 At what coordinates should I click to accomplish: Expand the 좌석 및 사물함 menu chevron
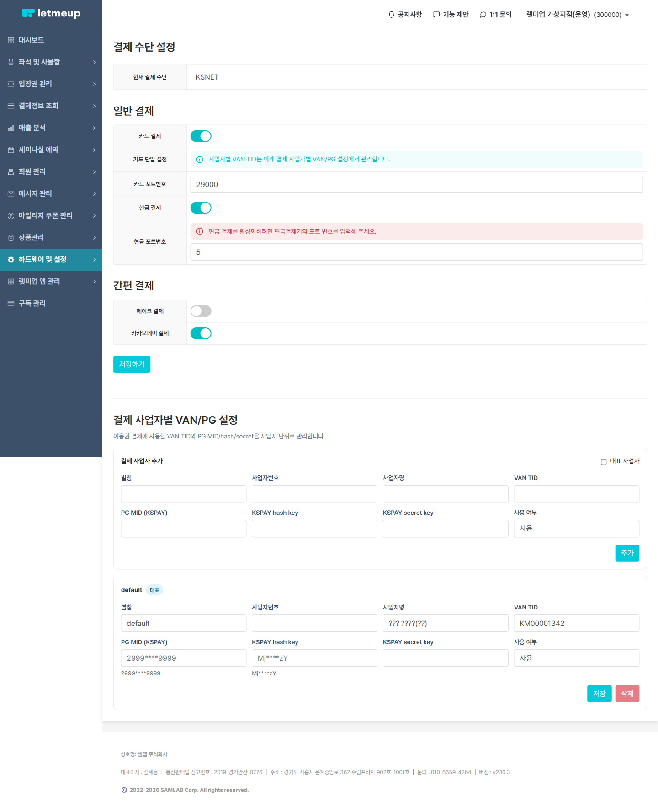point(94,62)
